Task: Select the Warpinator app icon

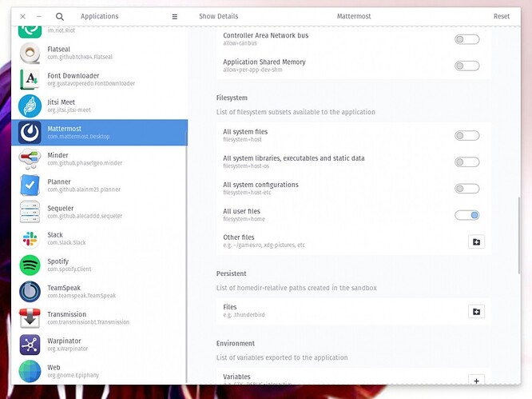Action: point(30,344)
